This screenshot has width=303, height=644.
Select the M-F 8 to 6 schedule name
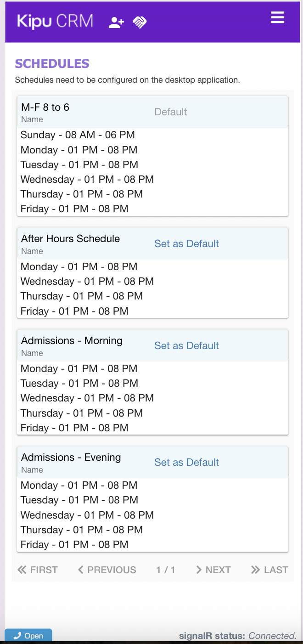click(x=45, y=107)
